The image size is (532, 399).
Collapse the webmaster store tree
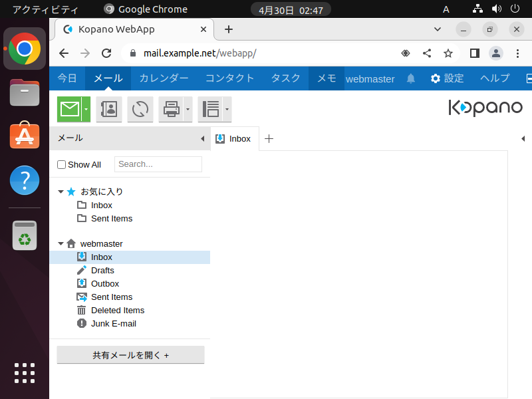pyautogui.click(x=61, y=243)
